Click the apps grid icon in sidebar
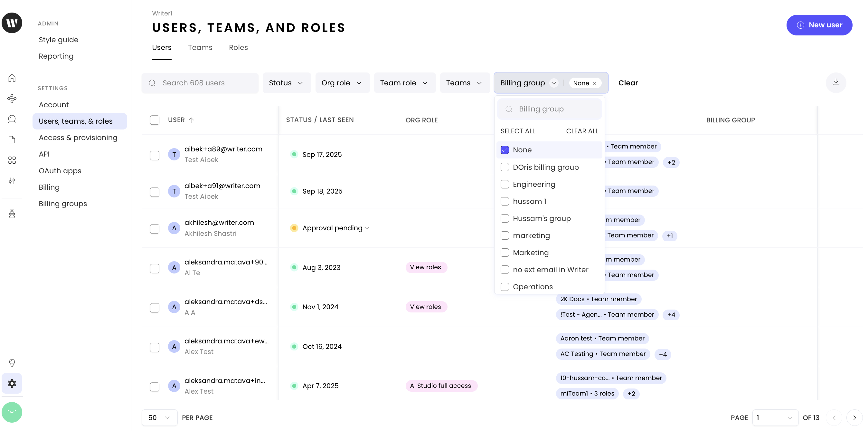Viewport: 868px width, 431px height. (12, 160)
